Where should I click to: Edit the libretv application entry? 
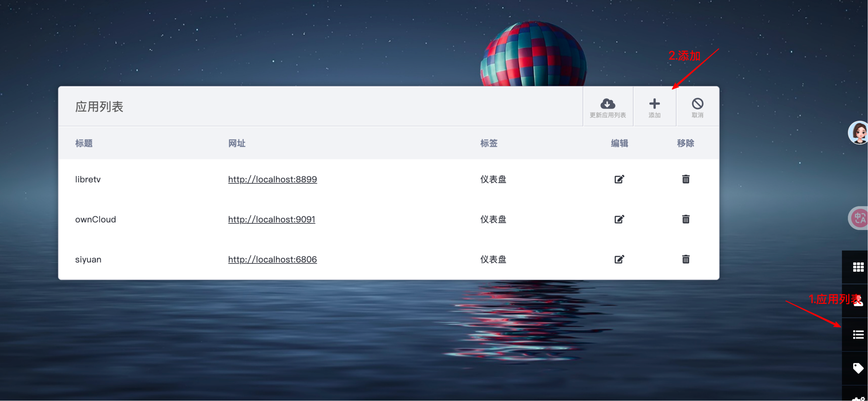(619, 179)
